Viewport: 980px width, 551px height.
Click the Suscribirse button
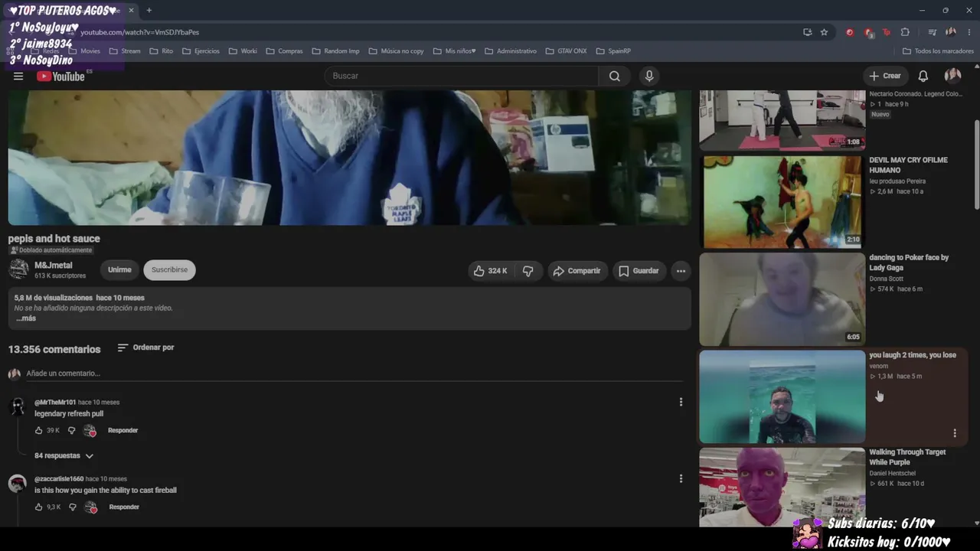[169, 270]
